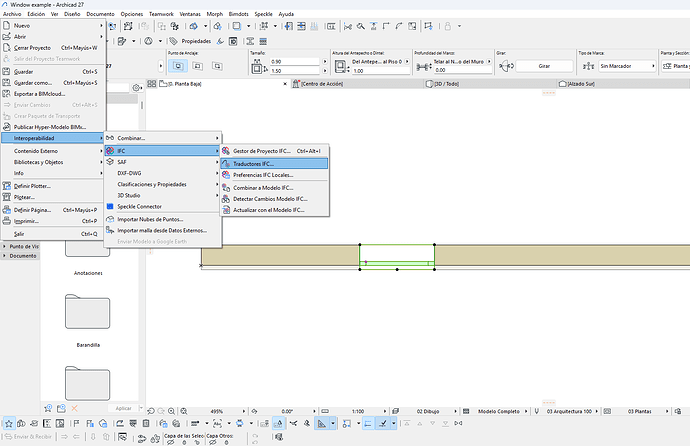Toggle the highlighted snap checkmark button

point(383,424)
